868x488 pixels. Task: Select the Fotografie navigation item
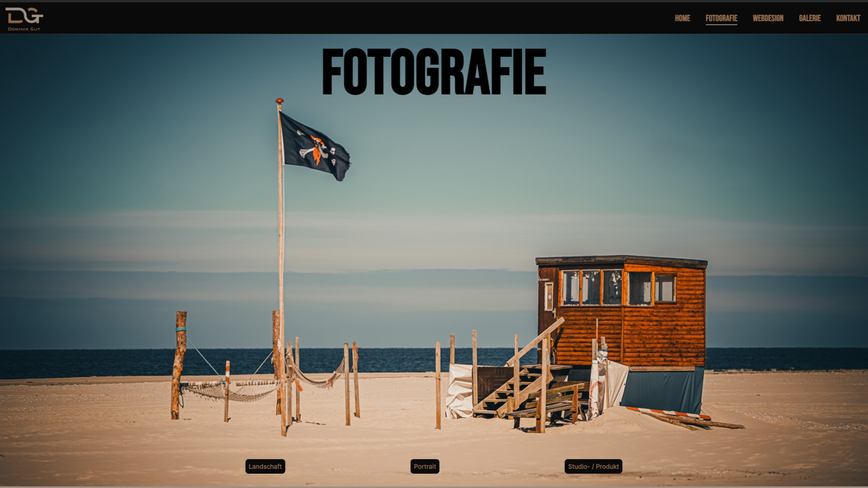(721, 18)
